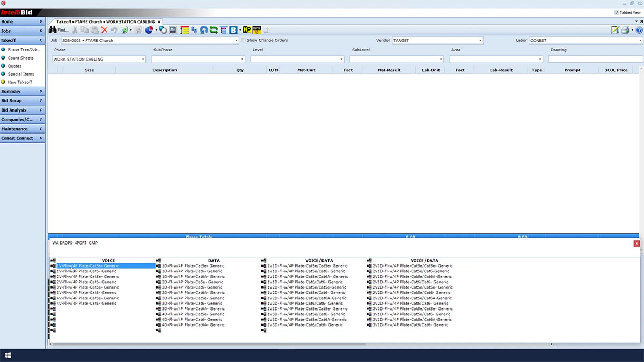Expand the Phase dropdown
Screen dimensions: 644x362
pos(143,60)
